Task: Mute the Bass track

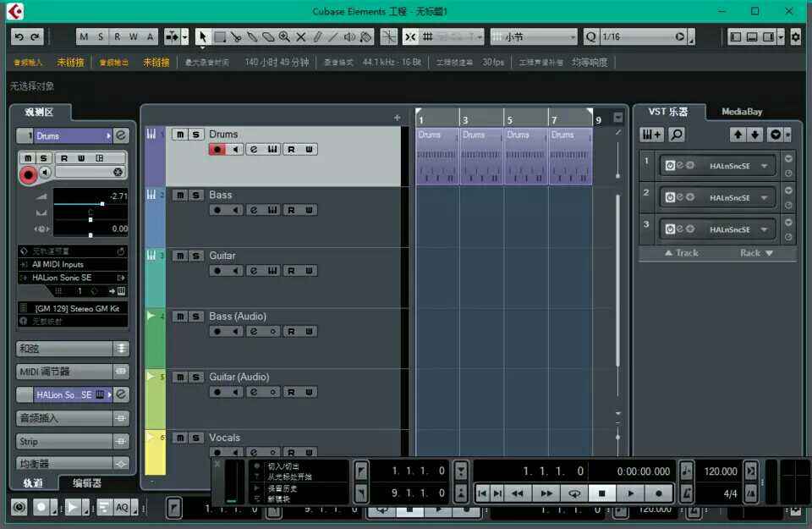Action: [x=180, y=196]
